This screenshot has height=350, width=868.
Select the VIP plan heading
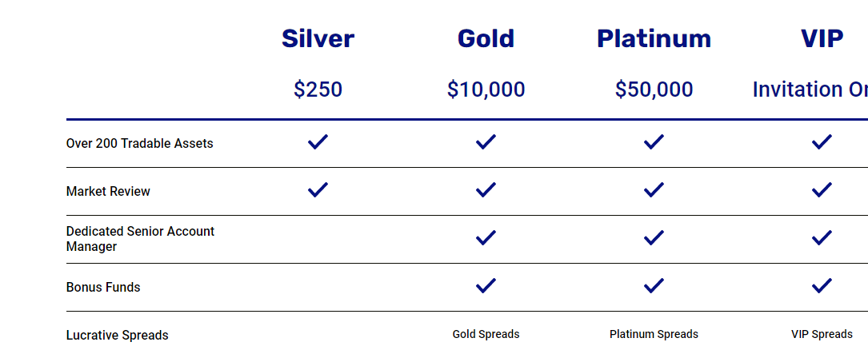[822, 38]
